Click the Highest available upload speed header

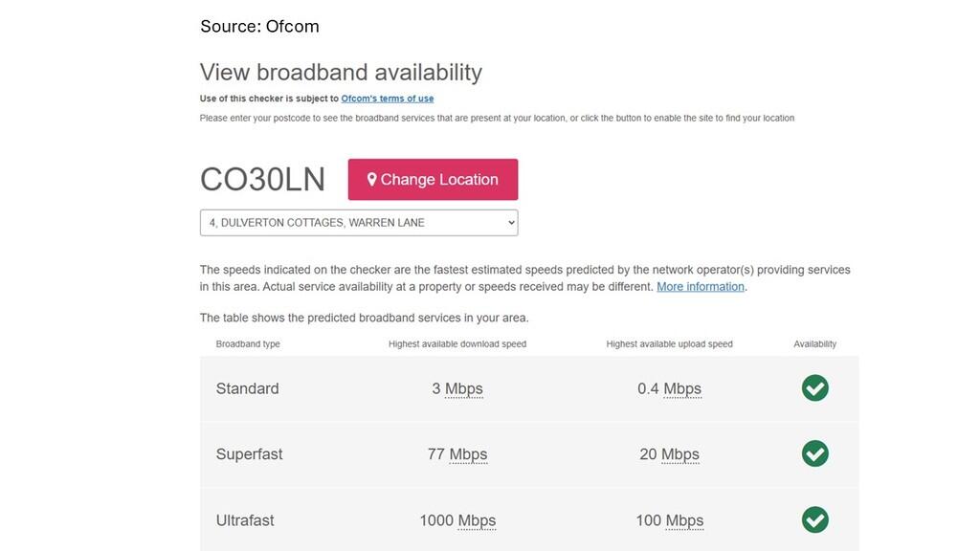point(669,344)
